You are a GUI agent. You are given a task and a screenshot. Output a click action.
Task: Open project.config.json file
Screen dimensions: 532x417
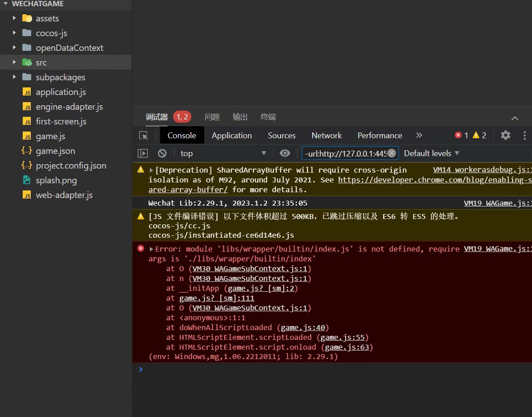coord(71,165)
